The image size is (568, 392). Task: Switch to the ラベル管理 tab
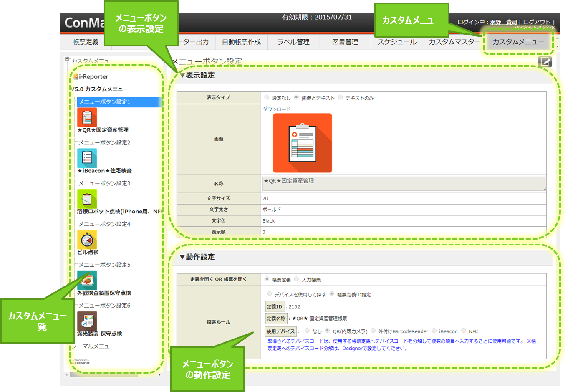tap(293, 42)
